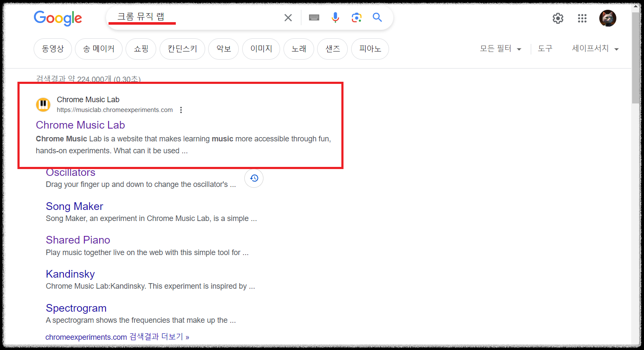Start voice search with microphone icon
The width and height of the screenshot is (644, 350).
335,17
